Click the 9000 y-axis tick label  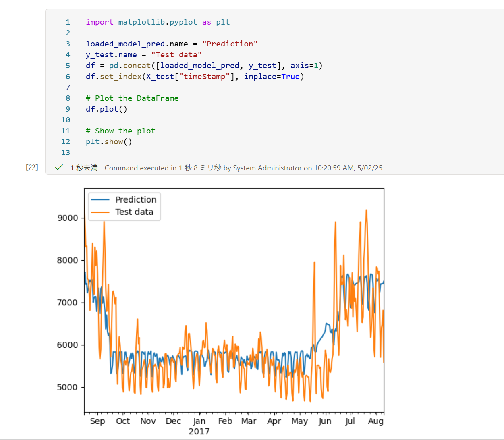(67, 218)
